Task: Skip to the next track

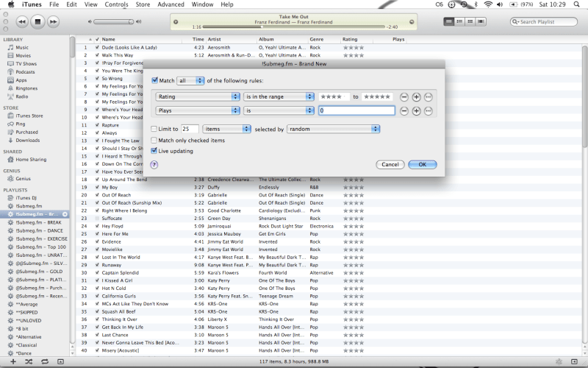Action: 54,22
